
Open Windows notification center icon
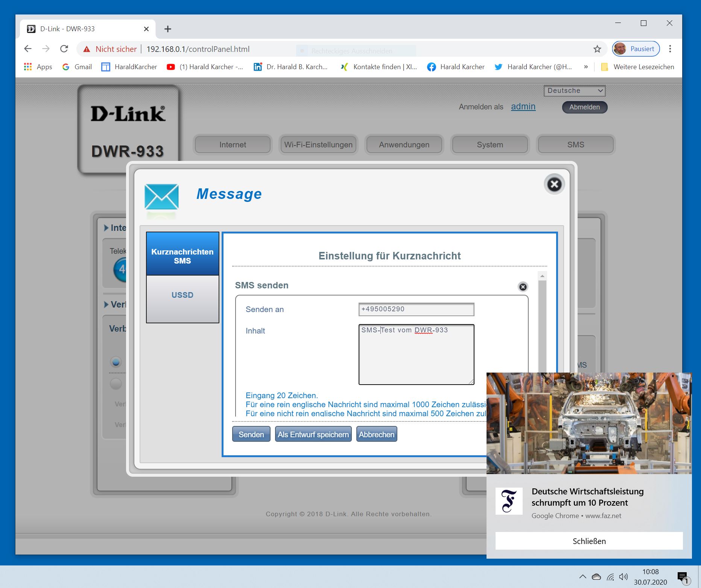[x=682, y=577]
